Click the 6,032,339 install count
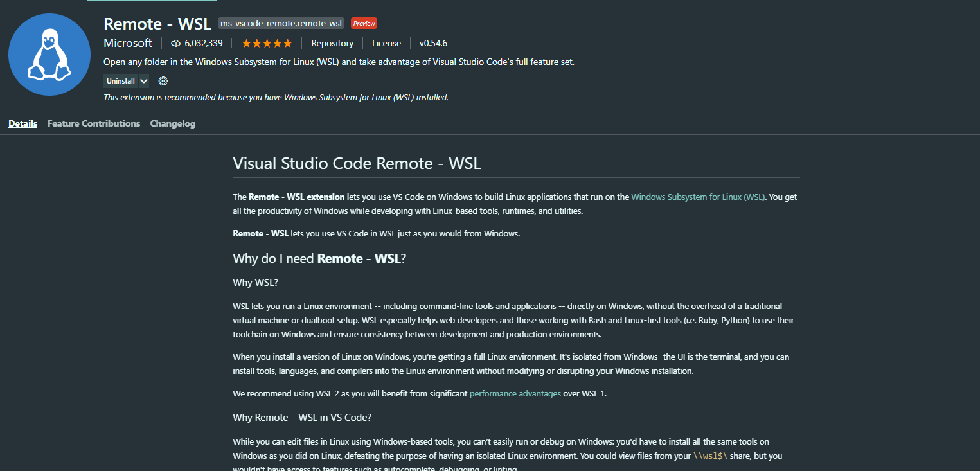 (203, 44)
